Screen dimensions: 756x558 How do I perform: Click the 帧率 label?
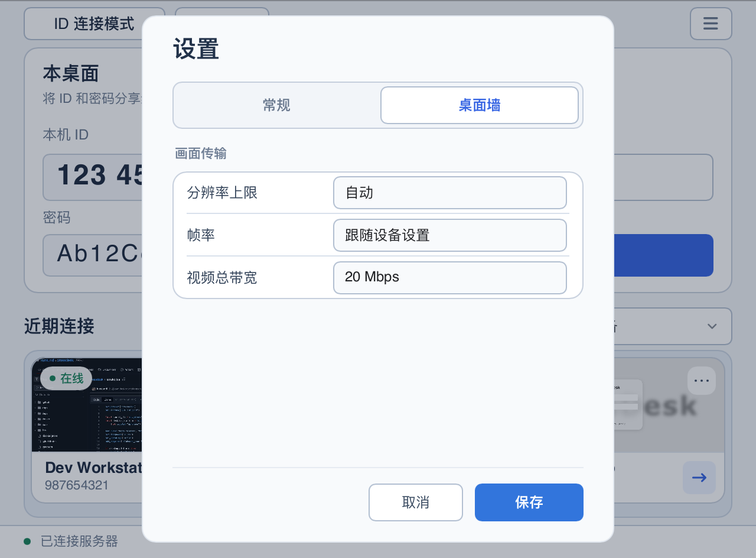click(x=201, y=235)
